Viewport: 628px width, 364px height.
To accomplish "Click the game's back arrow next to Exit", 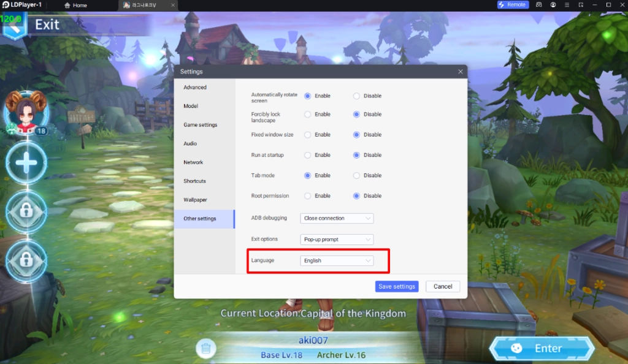I will pos(15,26).
